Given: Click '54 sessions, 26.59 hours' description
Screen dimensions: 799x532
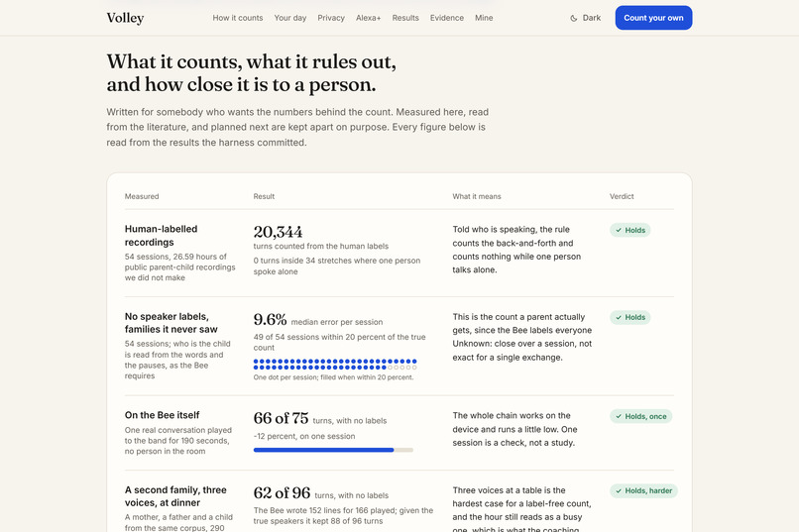Looking at the screenshot, I should 179,266.
